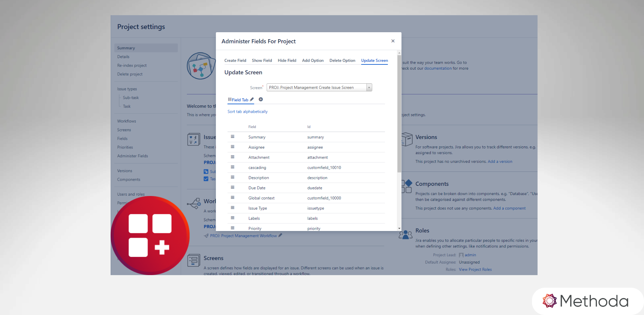Viewport: 644px width, 315px height.
Task: Open the Delete Option tab
Action: coord(342,61)
